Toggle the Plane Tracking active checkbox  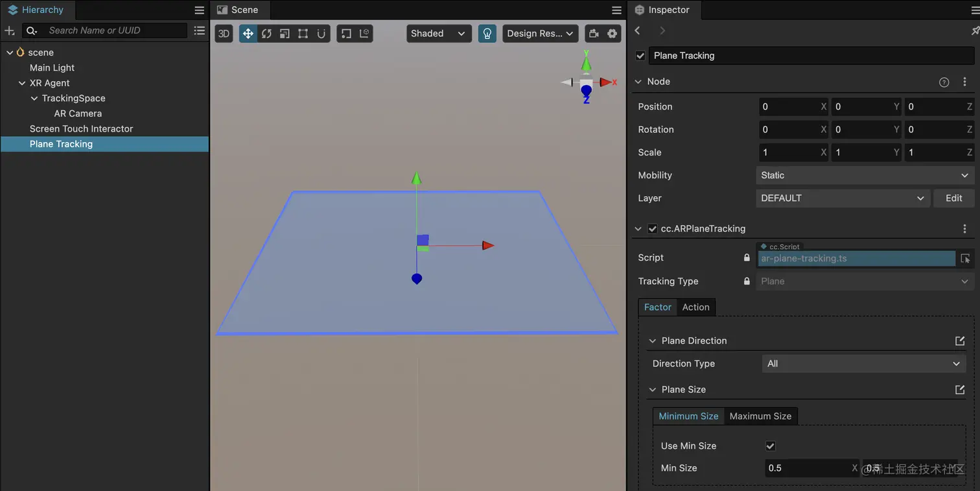pyautogui.click(x=640, y=55)
